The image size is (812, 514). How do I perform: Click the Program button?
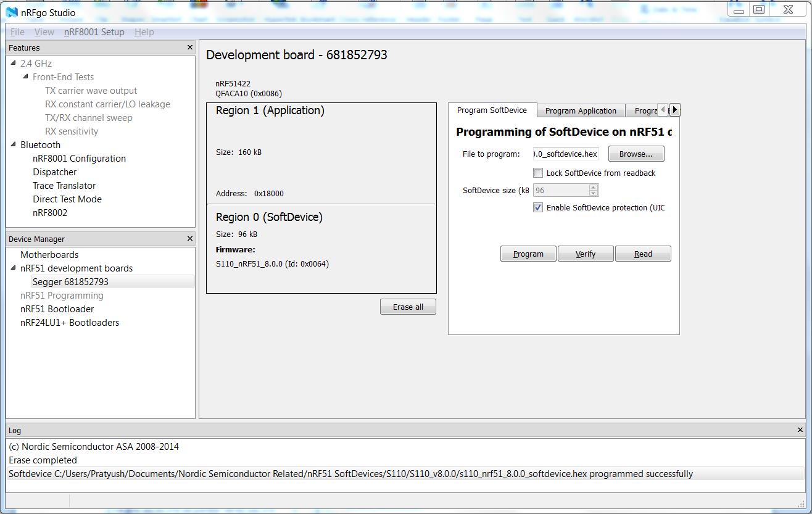(x=528, y=254)
